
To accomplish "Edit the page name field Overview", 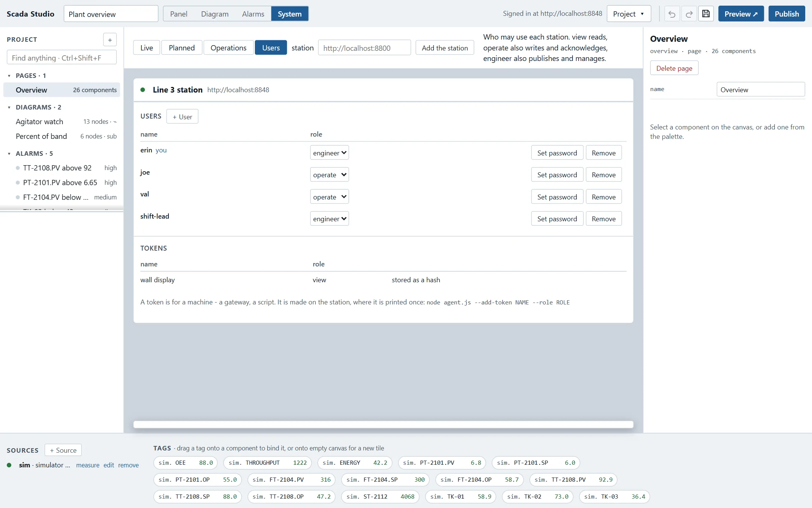I will [x=760, y=90].
